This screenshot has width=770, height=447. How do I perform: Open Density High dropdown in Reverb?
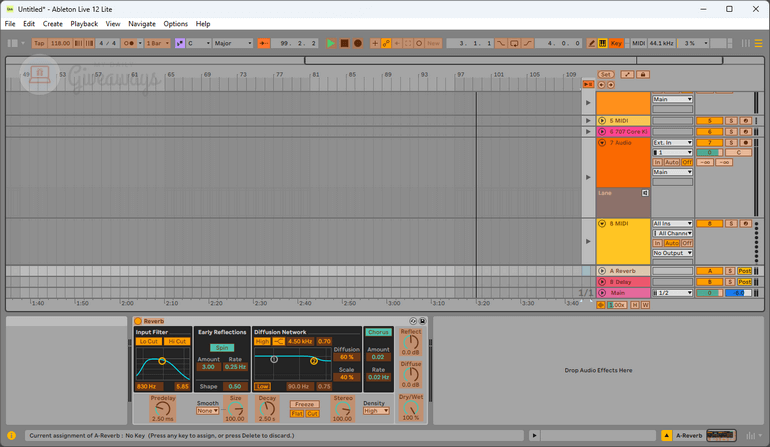click(376, 411)
